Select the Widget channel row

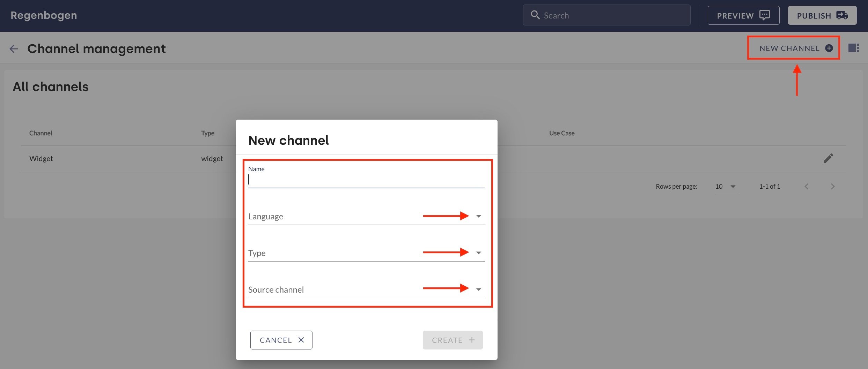pos(41,159)
